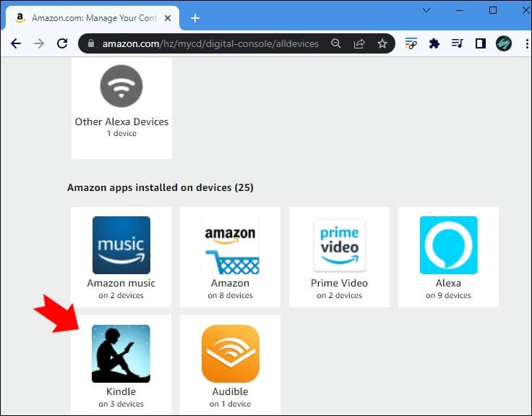This screenshot has height=416, width=532.
Task: Maximize the browser window
Action: pyautogui.click(x=493, y=10)
